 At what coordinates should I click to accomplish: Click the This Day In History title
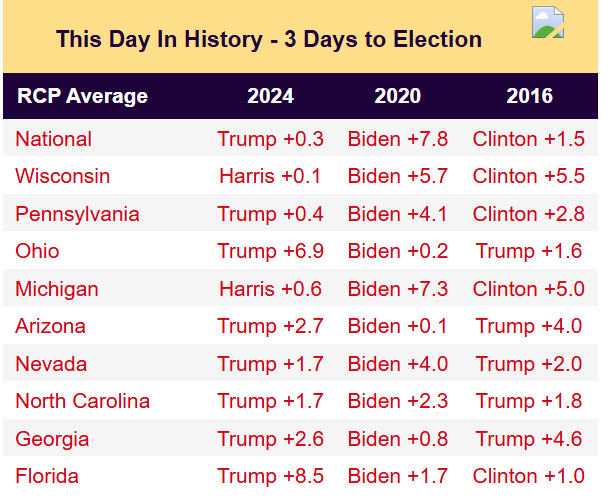269,39
